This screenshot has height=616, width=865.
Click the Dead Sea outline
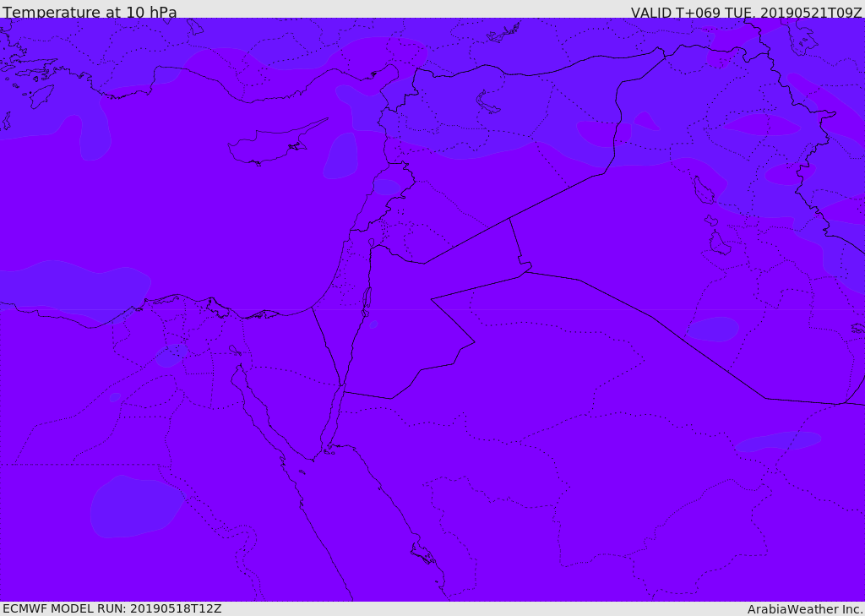click(367, 301)
